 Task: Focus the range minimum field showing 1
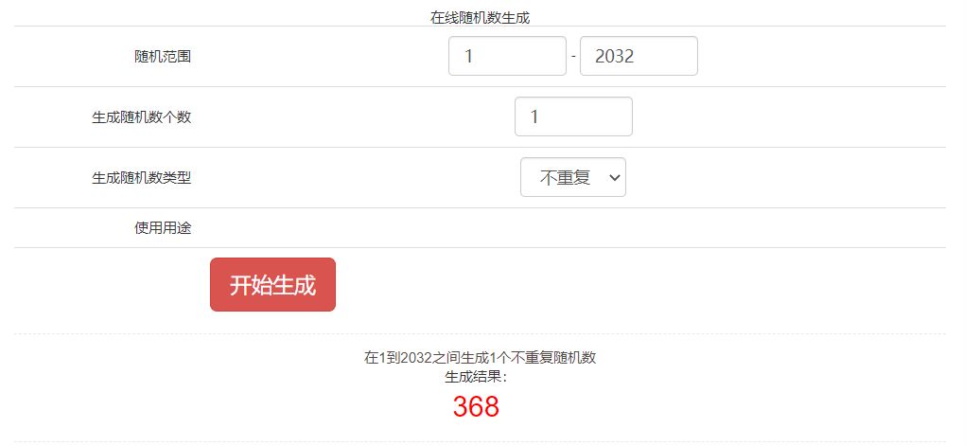coord(507,56)
